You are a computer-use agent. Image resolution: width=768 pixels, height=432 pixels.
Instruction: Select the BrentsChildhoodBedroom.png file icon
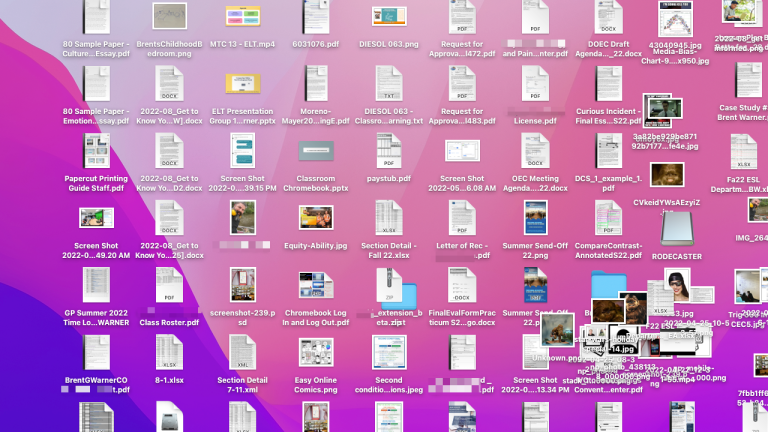point(169,16)
